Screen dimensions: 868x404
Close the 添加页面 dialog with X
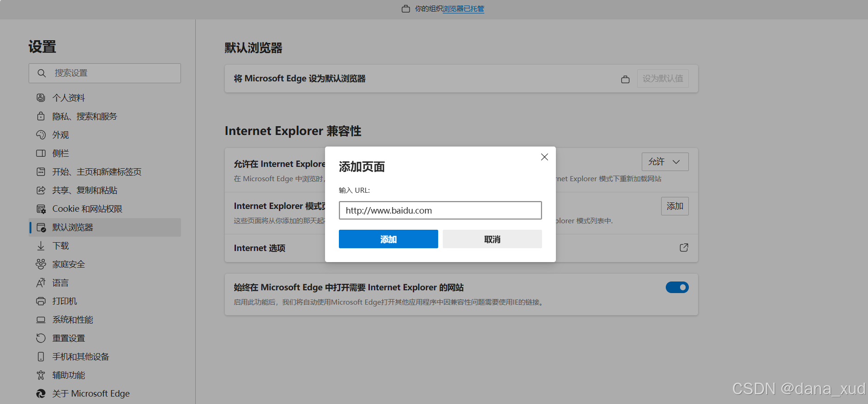(544, 157)
